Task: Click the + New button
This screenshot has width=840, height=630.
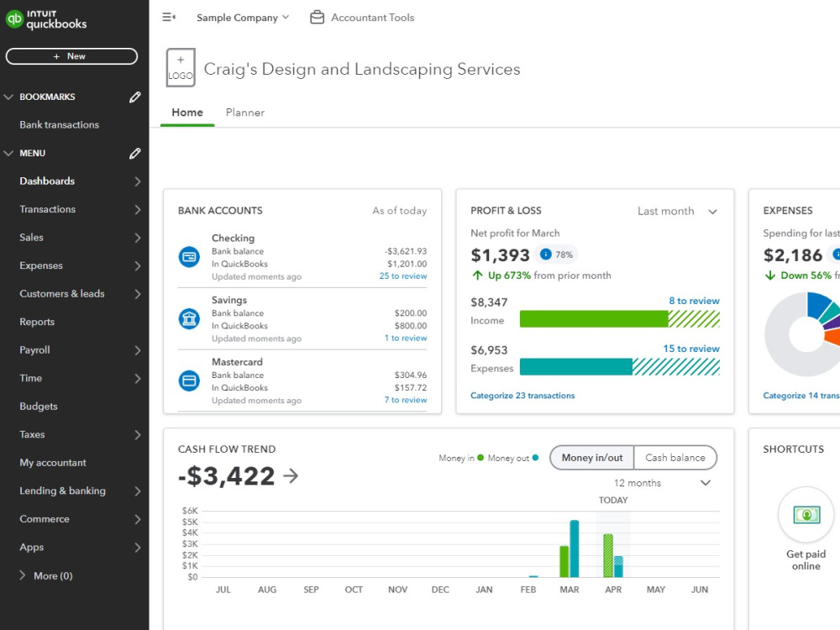Action: tap(72, 55)
